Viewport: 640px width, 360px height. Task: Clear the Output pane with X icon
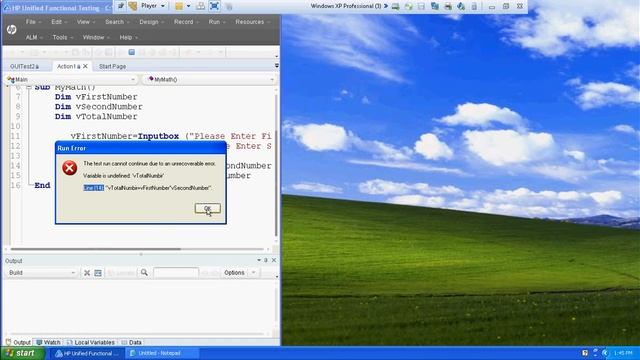87,273
